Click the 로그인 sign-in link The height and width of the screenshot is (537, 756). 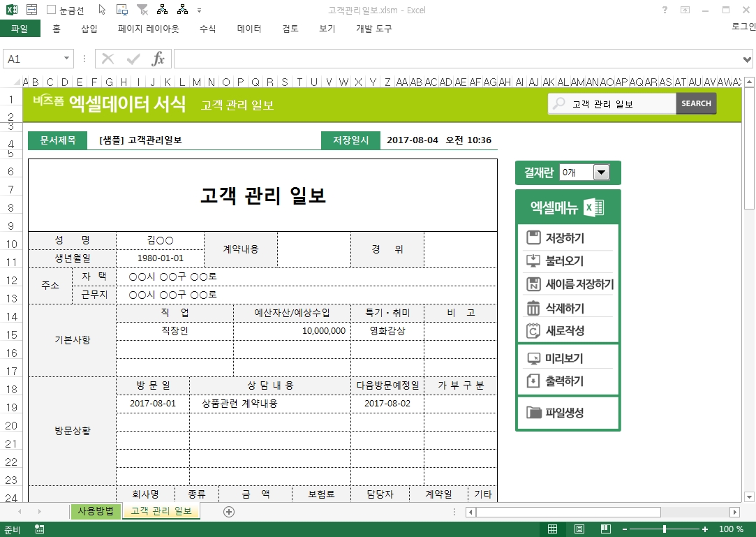(x=743, y=27)
